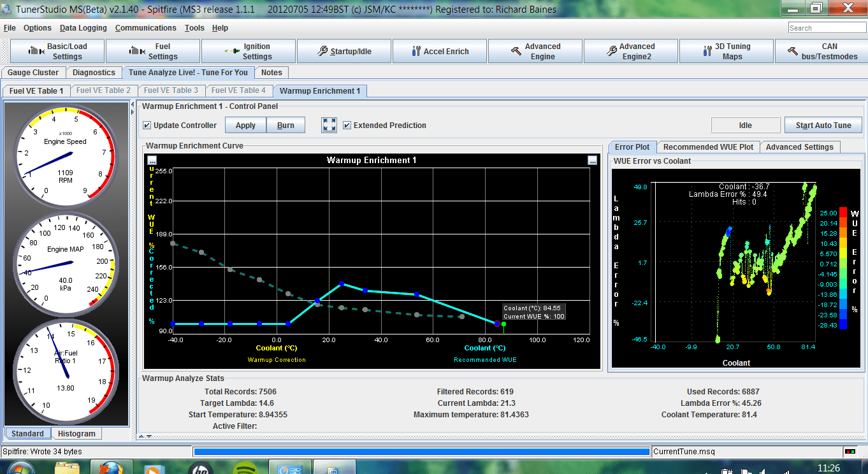Switch to the Notes tab
The image size is (868, 474).
pos(271,73)
